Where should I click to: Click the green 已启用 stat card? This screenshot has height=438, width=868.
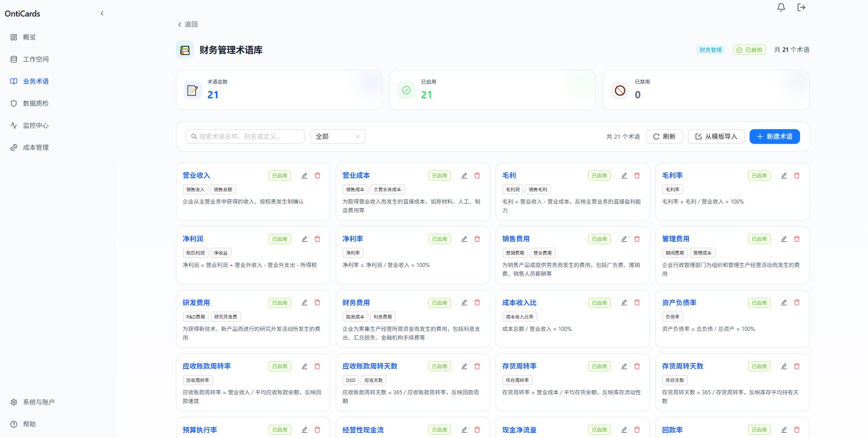(x=492, y=90)
